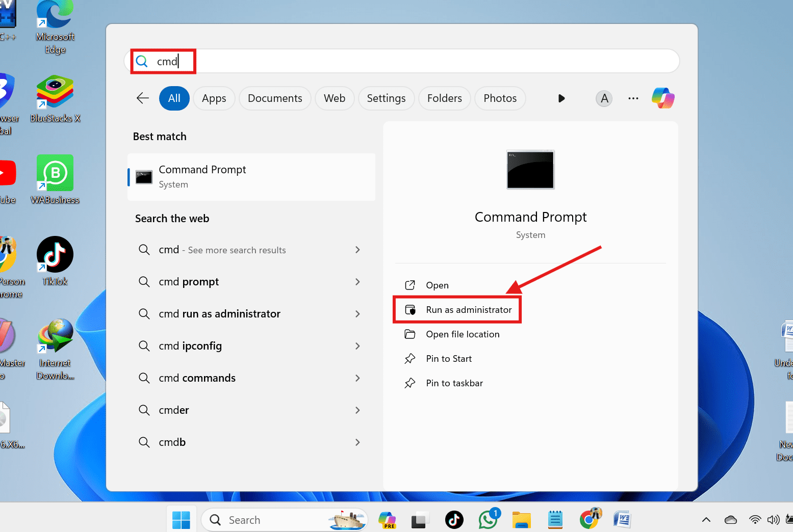Open Google Chrome from the taskbar

(590, 519)
